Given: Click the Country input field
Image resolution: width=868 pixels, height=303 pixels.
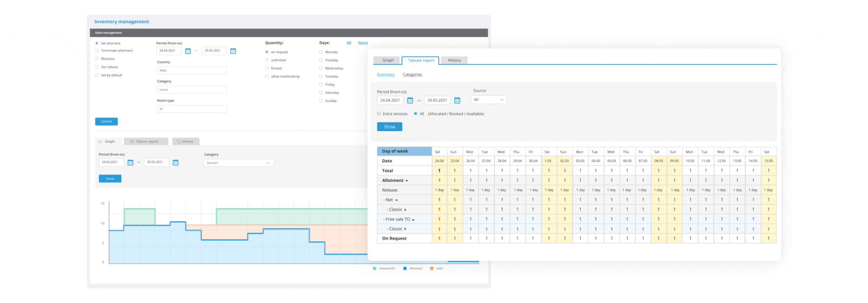Looking at the screenshot, I should [x=192, y=71].
